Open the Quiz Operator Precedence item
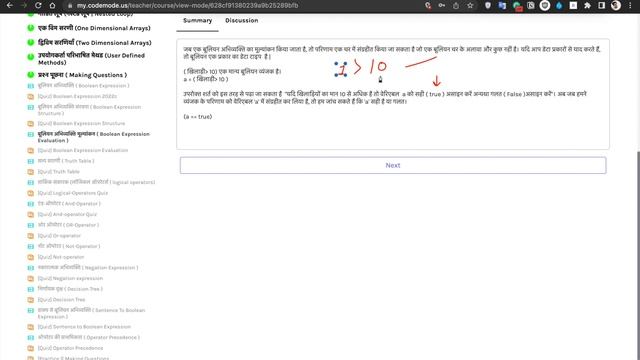Screen dimensions: 640x360 70,348
